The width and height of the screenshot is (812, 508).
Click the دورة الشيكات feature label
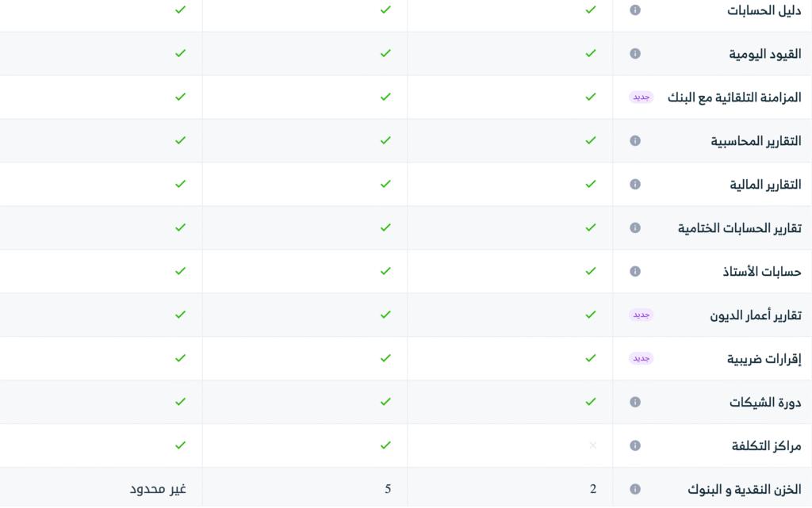[x=765, y=403]
